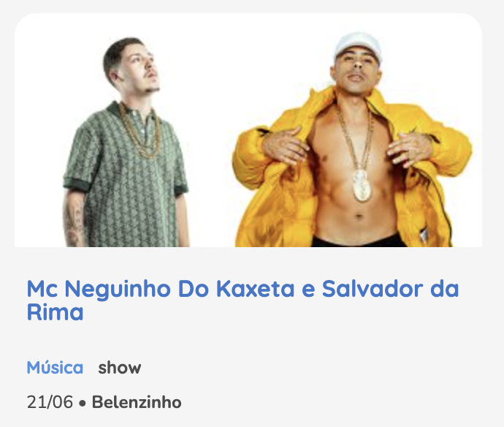Click the word Salvador in the title

[373, 289]
